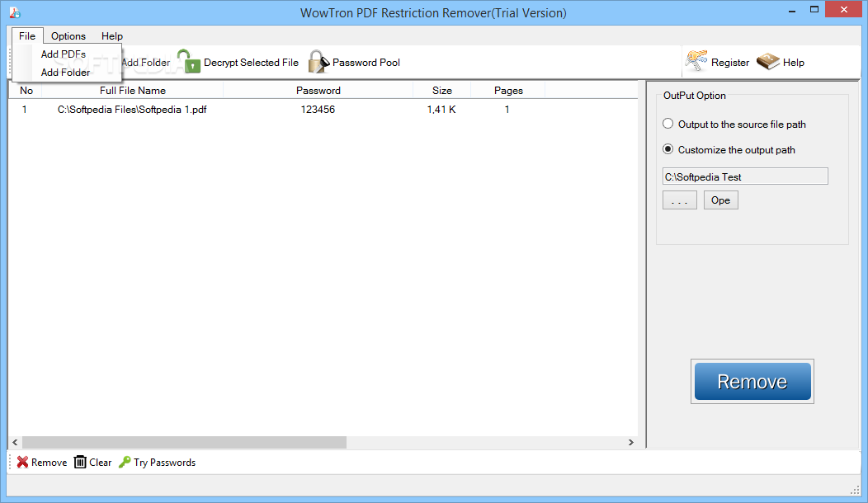Click the Decrypt Selected File label
This screenshot has height=503, width=868.
pos(251,63)
